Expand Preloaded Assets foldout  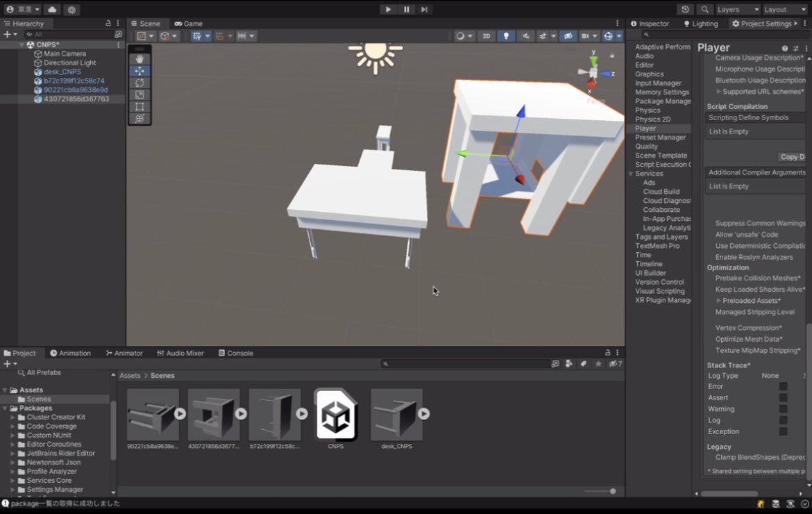coord(718,301)
